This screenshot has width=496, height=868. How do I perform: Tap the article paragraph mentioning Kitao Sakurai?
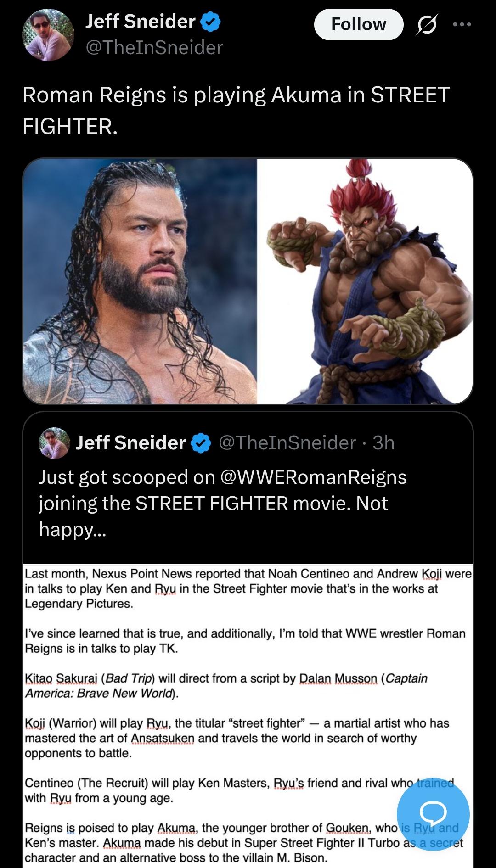226,686
